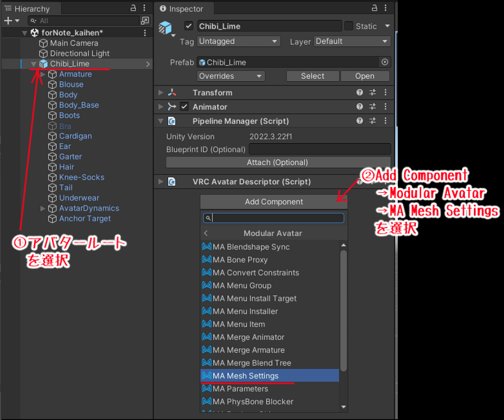This screenshot has height=420, width=504.
Task: Toggle the Chibi_Lime active checkbox
Action: (189, 26)
